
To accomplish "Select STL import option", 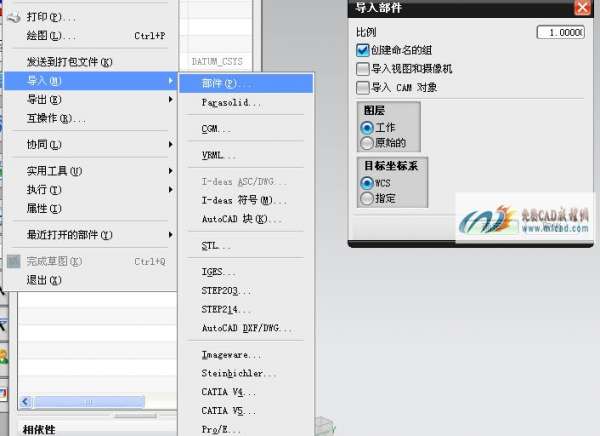I will pyautogui.click(x=246, y=245).
